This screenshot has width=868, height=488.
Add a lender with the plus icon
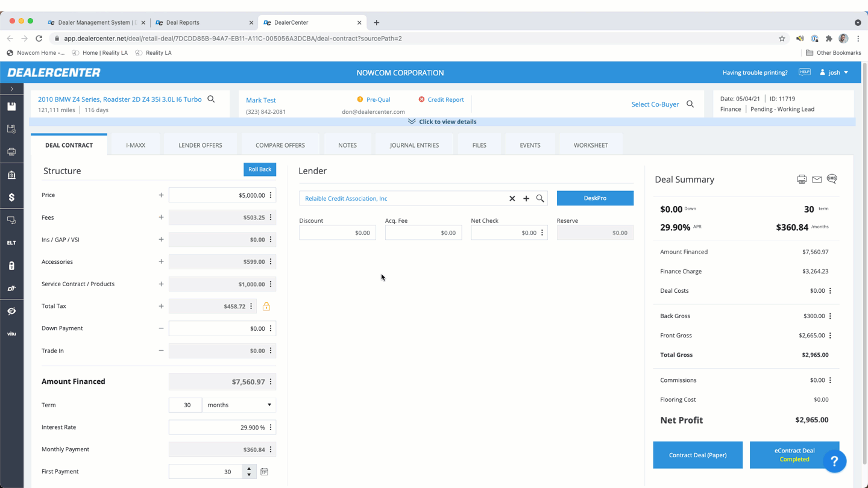pyautogui.click(x=526, y=198)
